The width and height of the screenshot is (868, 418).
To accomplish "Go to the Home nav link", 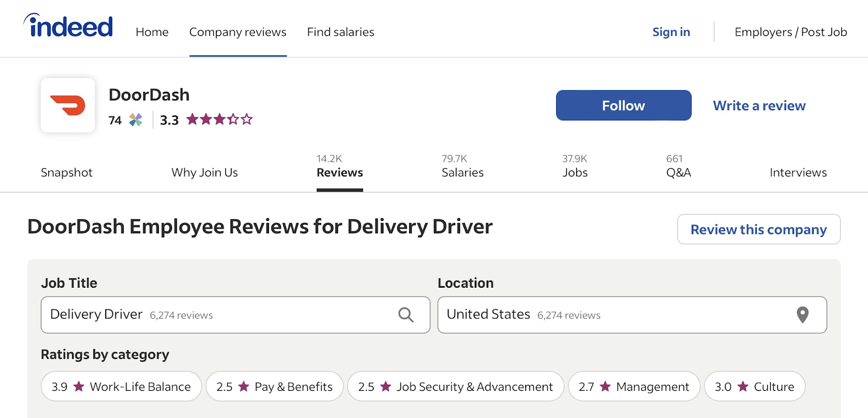I will tap(152, 32).
